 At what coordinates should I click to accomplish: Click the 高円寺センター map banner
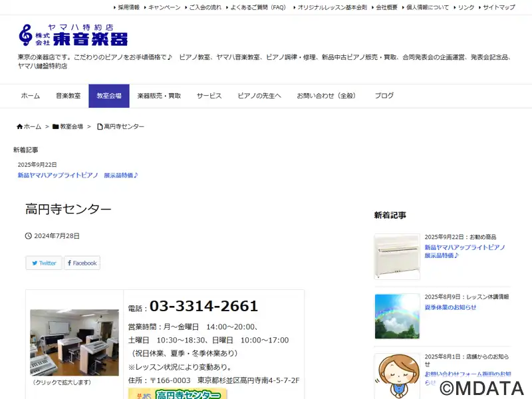pyautogui.click(x=178, y=394)
